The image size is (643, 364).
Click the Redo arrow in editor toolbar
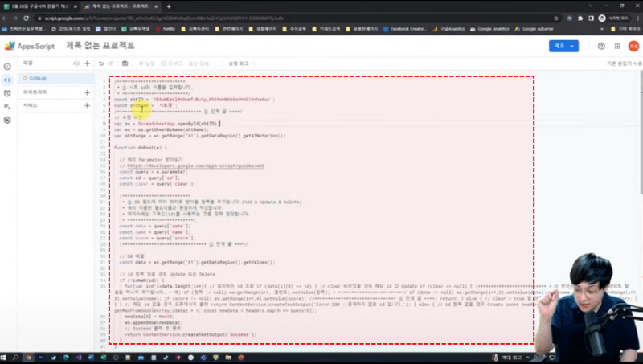111,63
